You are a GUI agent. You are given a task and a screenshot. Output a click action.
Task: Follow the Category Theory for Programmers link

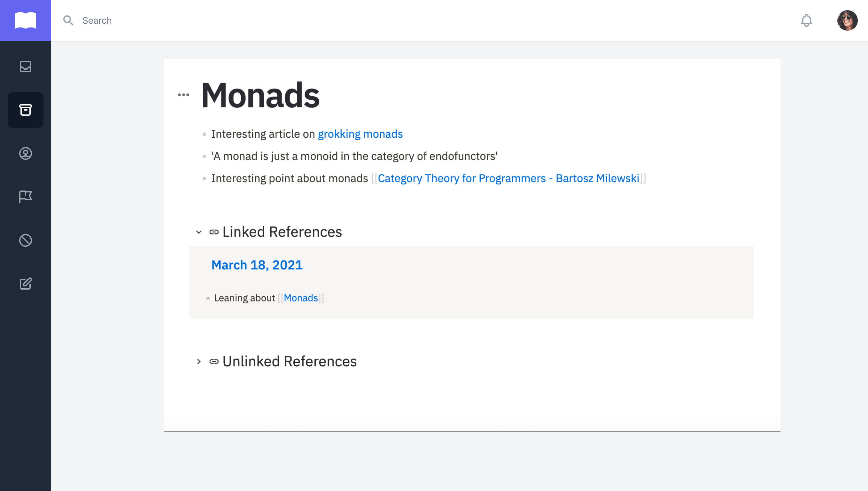(509, 178)
